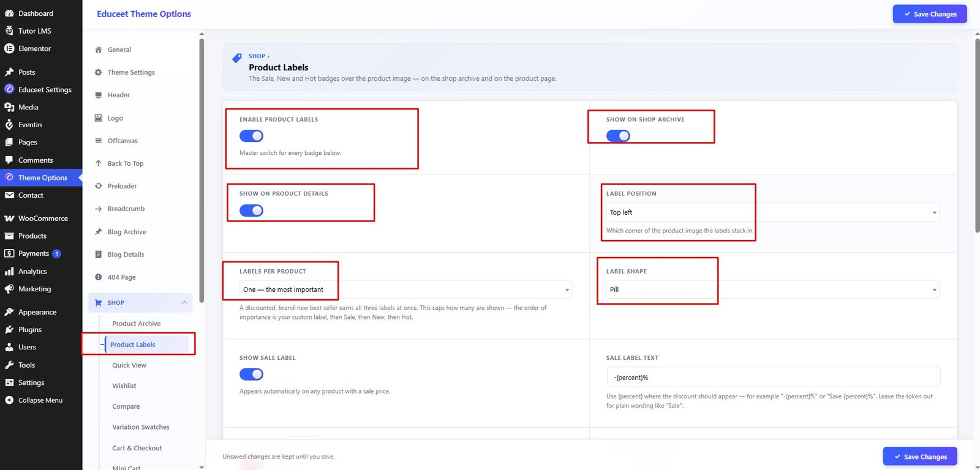Click the Analytics bar chart icon
Screen dimensions: 980x470
point(9,271)
